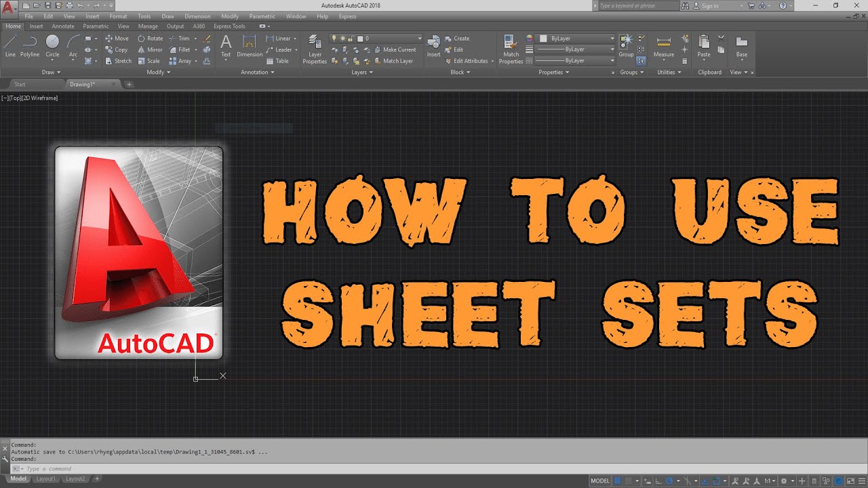Expand the Layers panel dropdown

click(362, 72)
